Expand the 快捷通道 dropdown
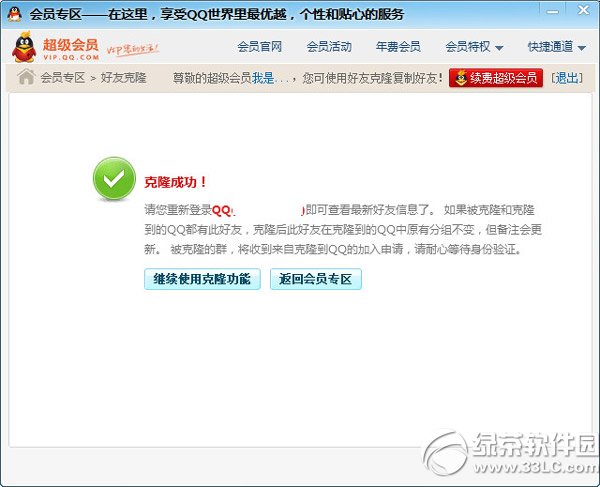 click(556, 47)
